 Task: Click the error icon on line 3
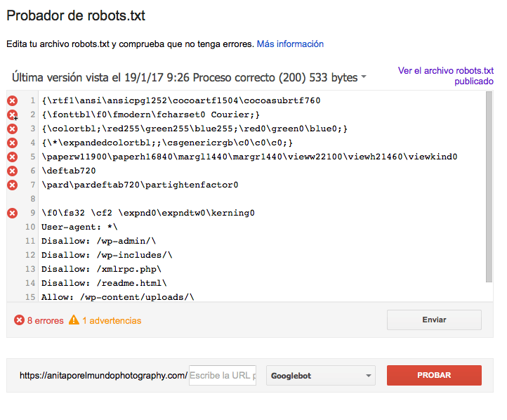point(12,129)
